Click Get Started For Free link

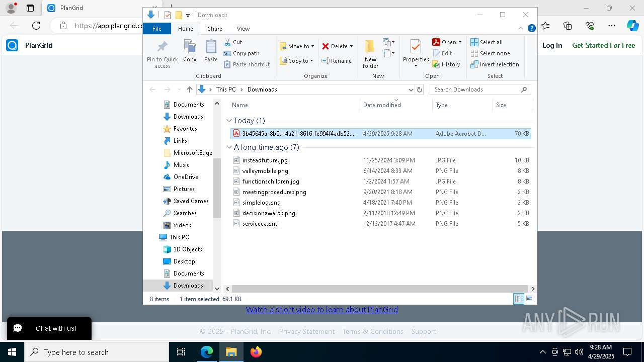pos(604,45)
